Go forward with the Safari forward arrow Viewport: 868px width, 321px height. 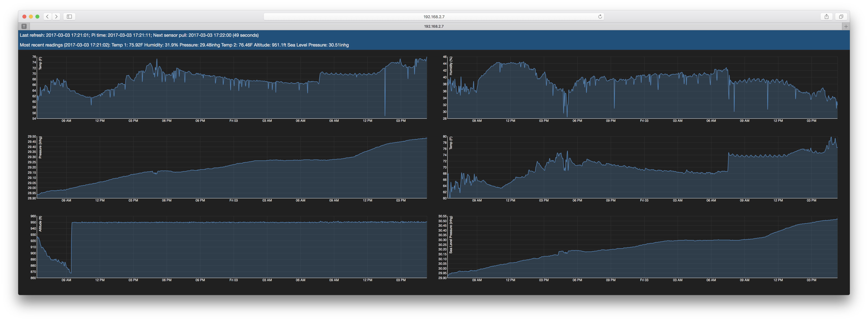56,17
